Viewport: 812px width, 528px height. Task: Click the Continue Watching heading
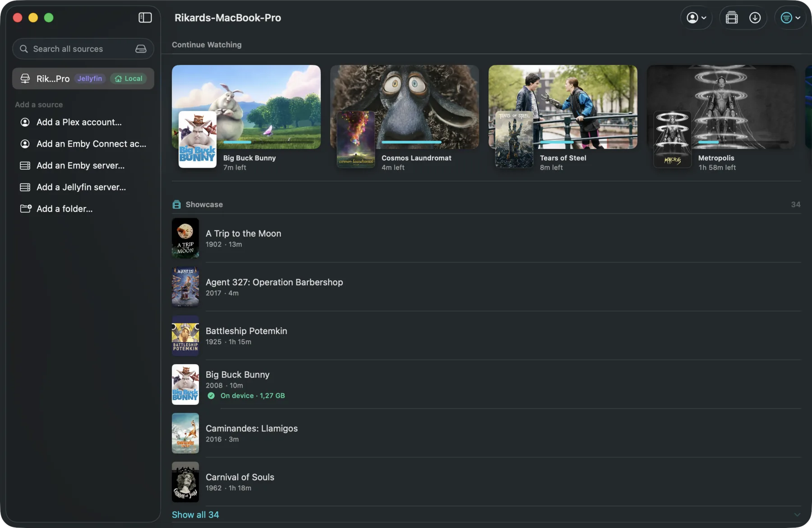207,45
